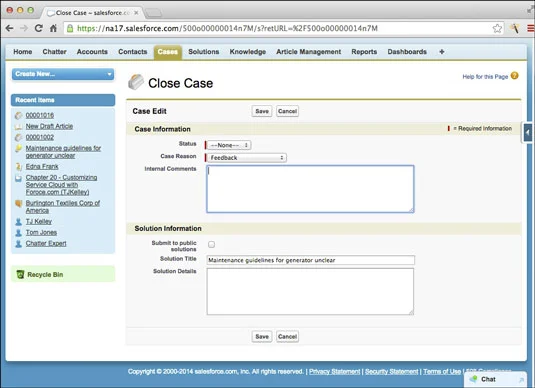
Task: Open the Terms of Use link
Action: [442, 372]
